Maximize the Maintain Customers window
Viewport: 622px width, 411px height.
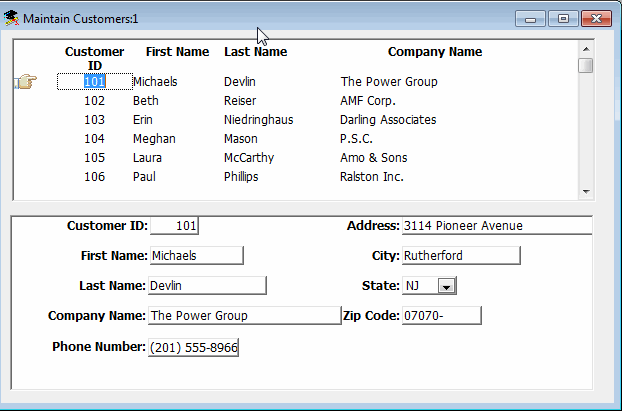[x=564, y=18]
